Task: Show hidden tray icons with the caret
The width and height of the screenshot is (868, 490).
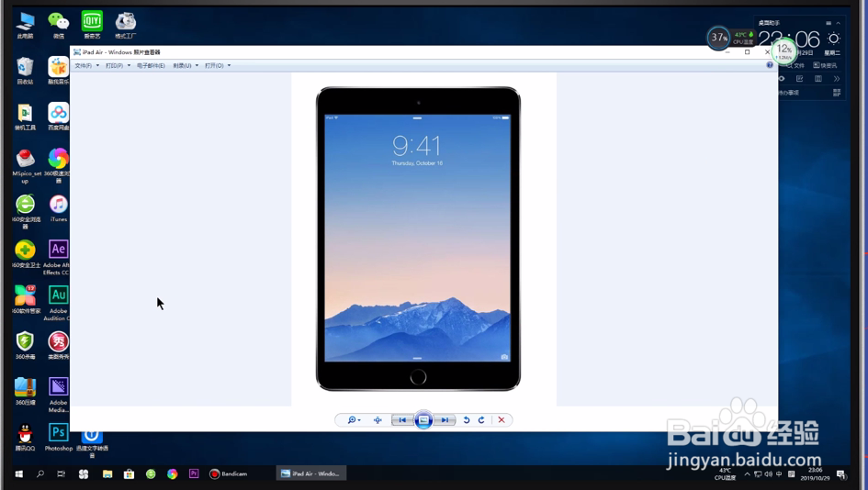Action: click(x=748, y=474)
